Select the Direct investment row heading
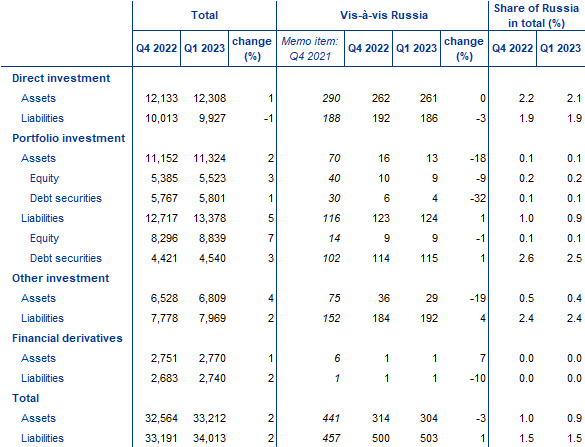 click(61, 78)
